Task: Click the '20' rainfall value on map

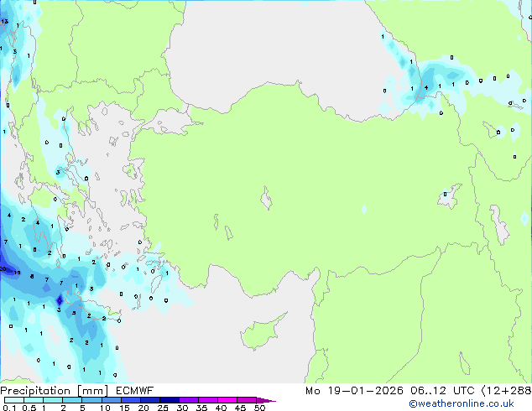Action: 3,269
